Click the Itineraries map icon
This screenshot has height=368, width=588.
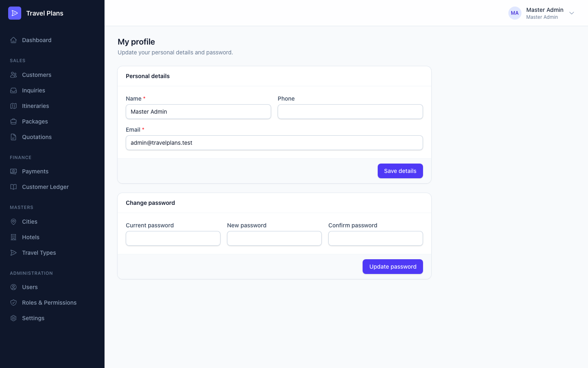tap(13, 106)
